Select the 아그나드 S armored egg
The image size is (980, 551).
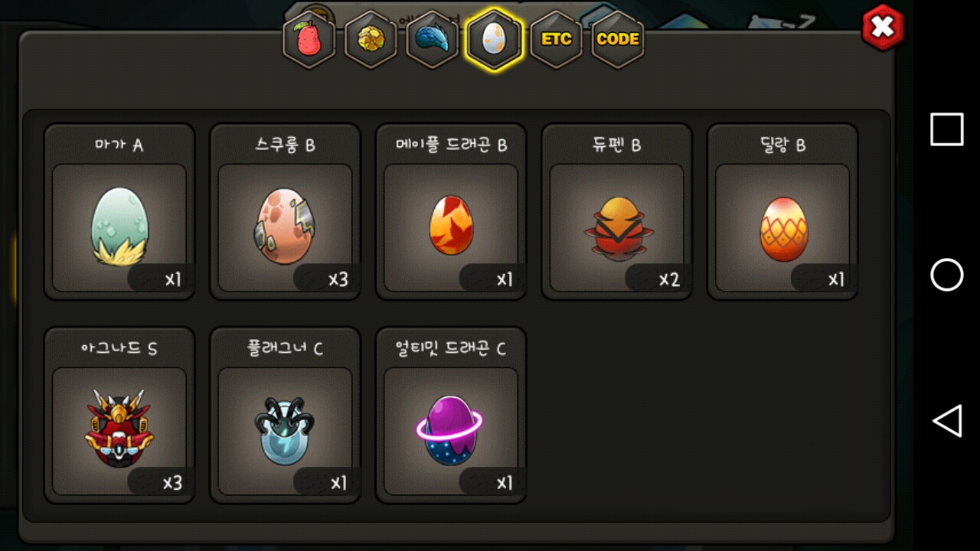119,429
